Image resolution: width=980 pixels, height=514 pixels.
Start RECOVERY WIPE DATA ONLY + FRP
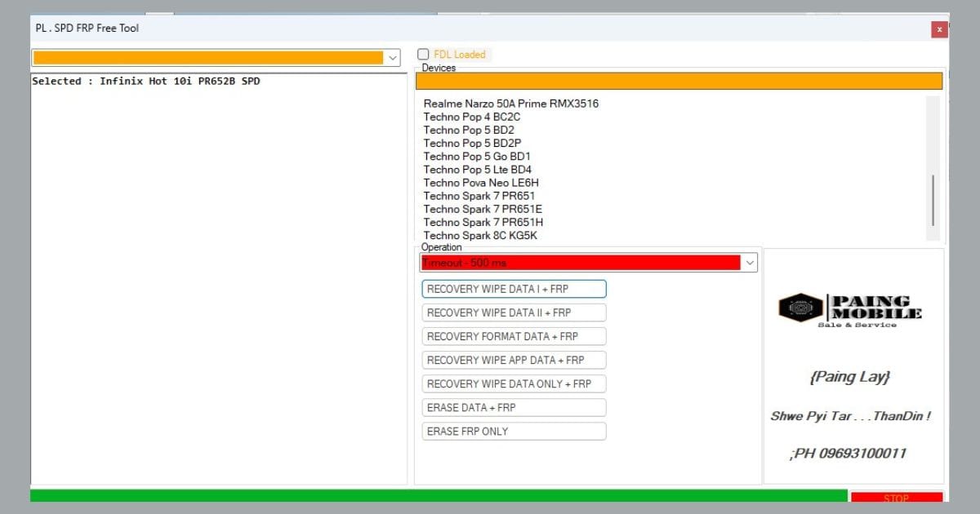click(x=514, y=383)
